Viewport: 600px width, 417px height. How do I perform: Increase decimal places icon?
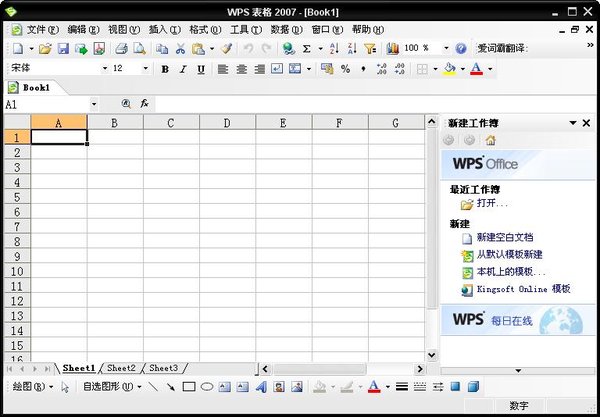pos(382,69)
